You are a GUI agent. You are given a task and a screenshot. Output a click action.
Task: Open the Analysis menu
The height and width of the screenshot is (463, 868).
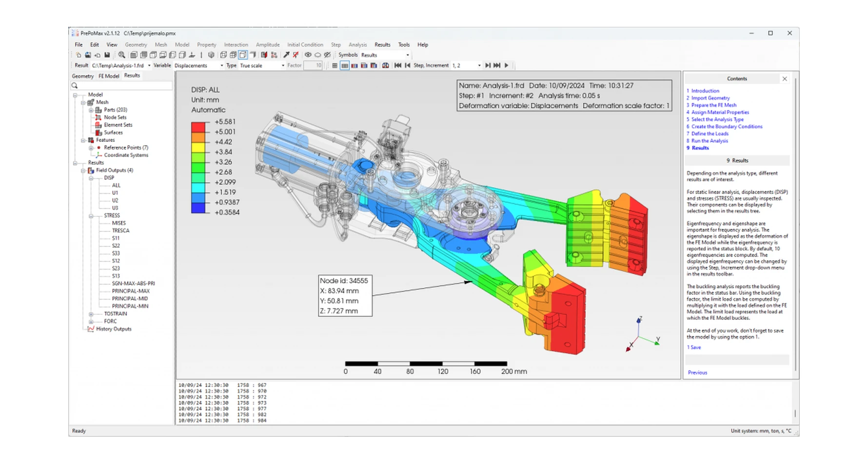tap(357, 45)
